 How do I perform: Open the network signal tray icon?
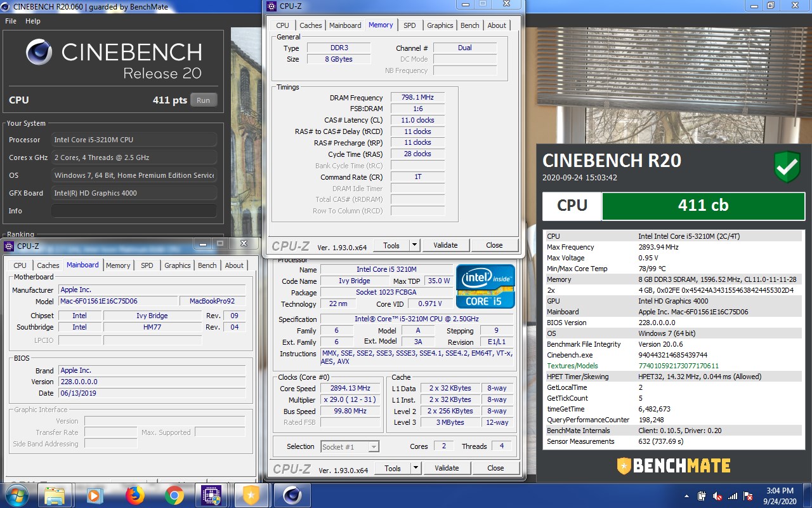[x=733, y=496]
